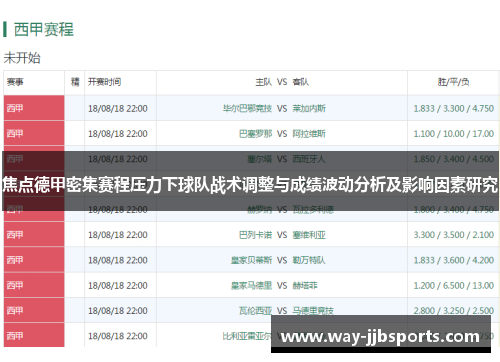
Task: Click the 西甲 tag in 皇家贝蒂斯 row
Action: coord(15,260)
